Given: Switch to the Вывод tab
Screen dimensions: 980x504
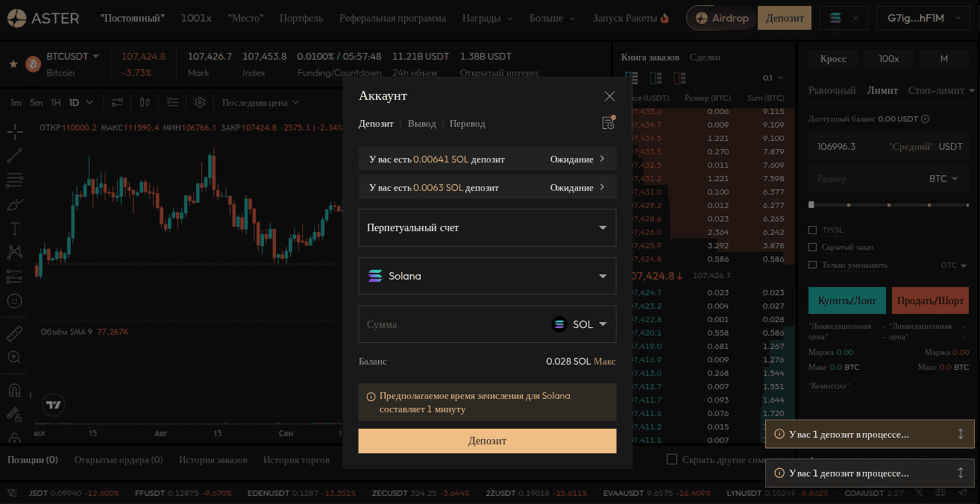Looking at the screenshot, I should pos(422,124).
